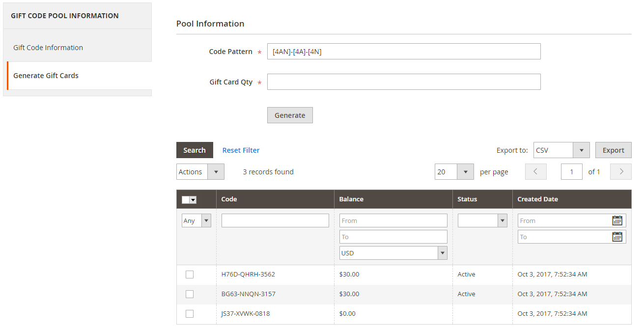This screenshot has height=331, width=644.
Task: Expand the Export to CSV dropdown
Action: pyautogui.click(x=561, y=150)
